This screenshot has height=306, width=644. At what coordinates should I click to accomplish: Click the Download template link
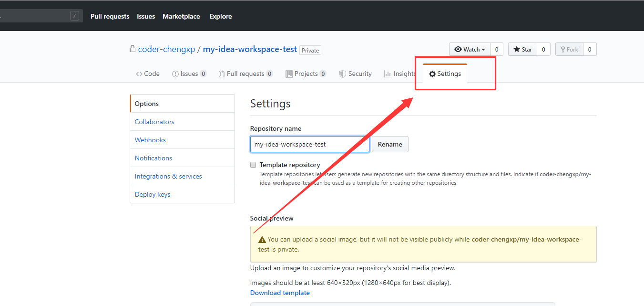point(280,293)
